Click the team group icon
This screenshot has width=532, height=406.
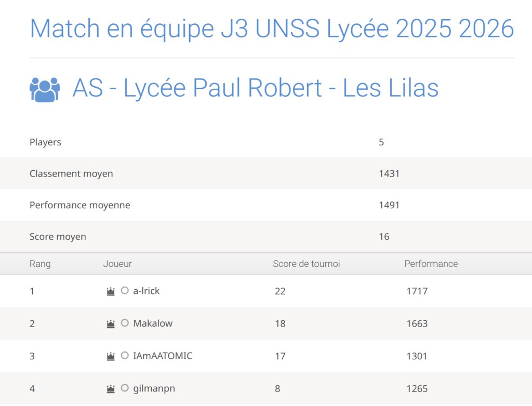coord(45,89)
